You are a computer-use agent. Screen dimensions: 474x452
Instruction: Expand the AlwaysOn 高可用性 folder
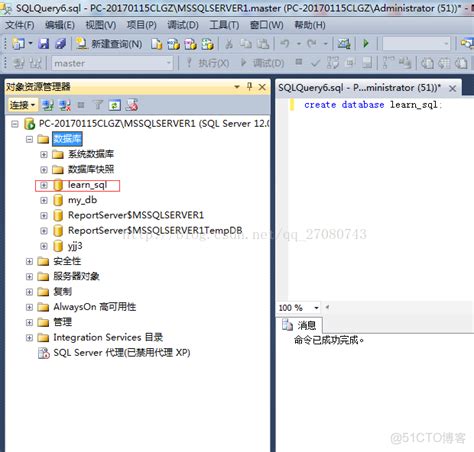(x=29, y=307)
